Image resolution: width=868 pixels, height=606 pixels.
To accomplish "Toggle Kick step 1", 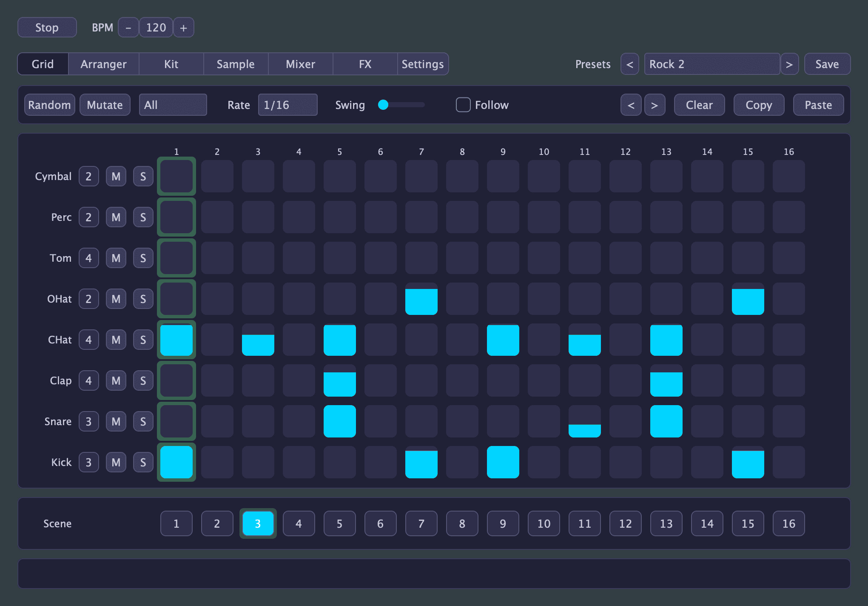I will (176, 462).
